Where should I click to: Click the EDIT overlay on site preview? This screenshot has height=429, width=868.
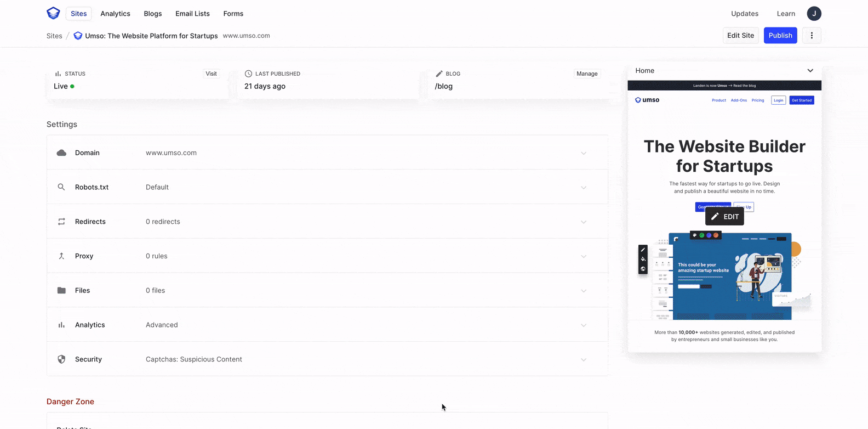[x=724, y=217]
